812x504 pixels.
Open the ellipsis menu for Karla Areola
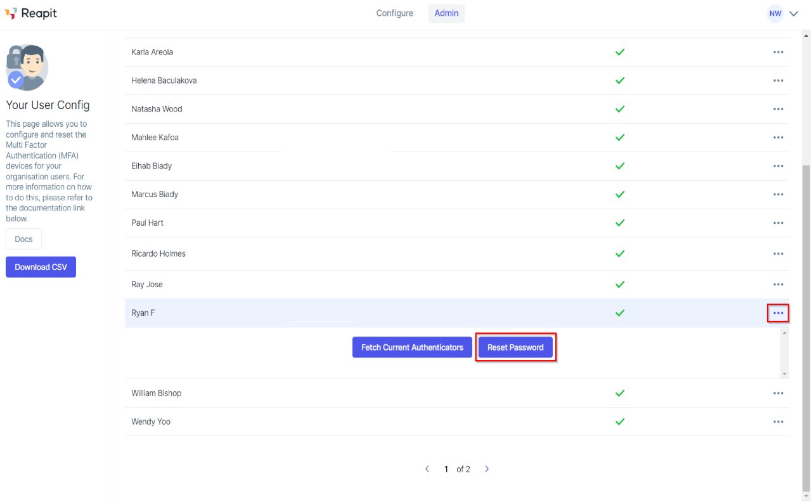778,52
